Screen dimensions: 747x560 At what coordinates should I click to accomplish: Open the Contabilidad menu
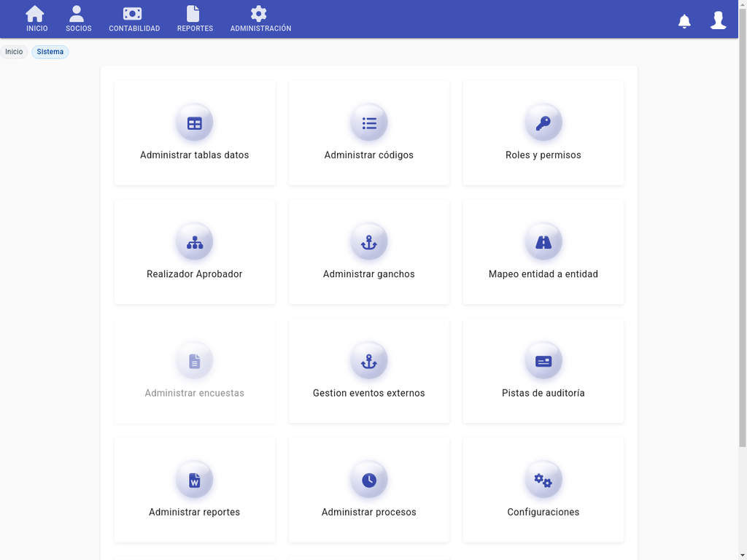pyautogui.click(x=134, y=19)
